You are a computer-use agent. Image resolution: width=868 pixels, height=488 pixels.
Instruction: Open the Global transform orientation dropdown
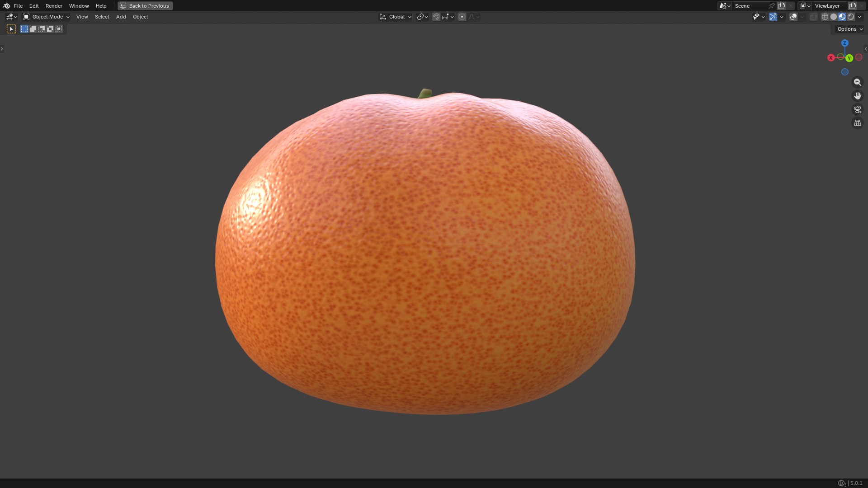click(395, 17)
